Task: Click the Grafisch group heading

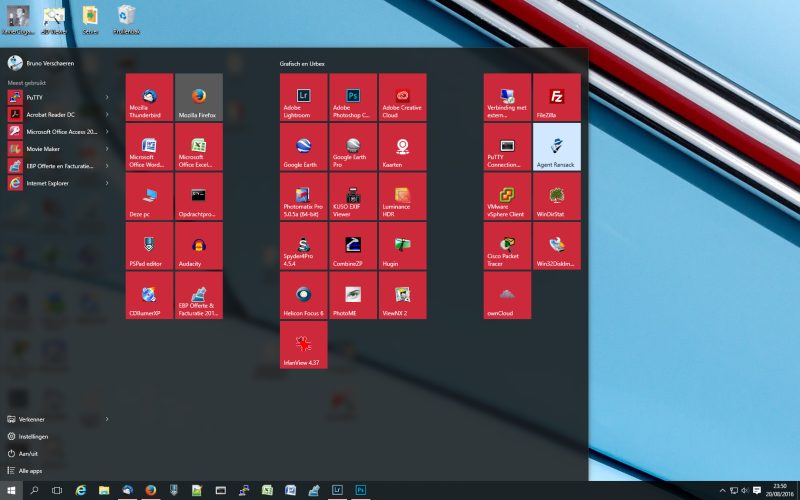Action: pyautogui.click(x=302, y=64)
